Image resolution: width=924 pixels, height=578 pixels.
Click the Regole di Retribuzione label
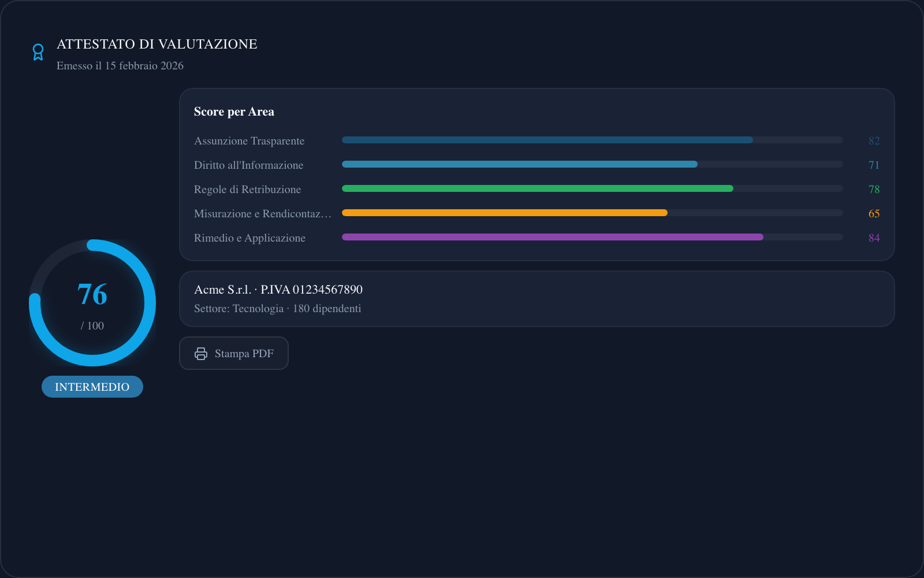point(247,190)
